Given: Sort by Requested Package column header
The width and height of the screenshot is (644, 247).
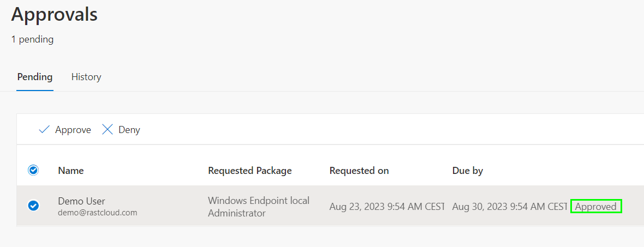Looking at the screenshot, I should [250, 171].
